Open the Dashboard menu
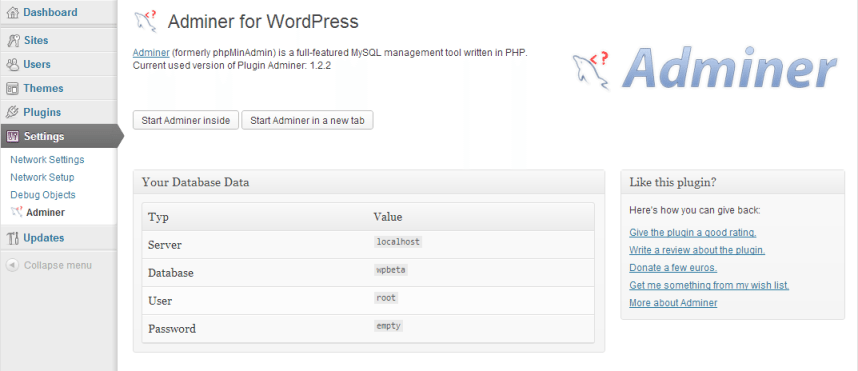 50,12
